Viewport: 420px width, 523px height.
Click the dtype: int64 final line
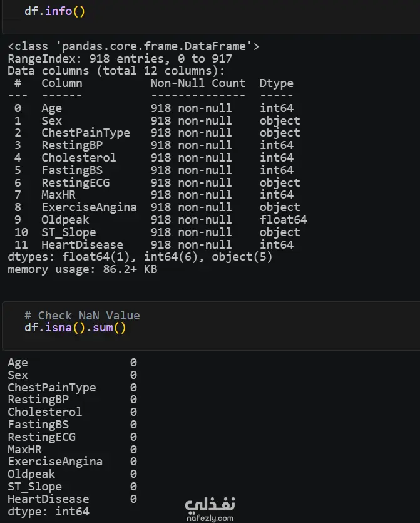click(x=48, y=511)
